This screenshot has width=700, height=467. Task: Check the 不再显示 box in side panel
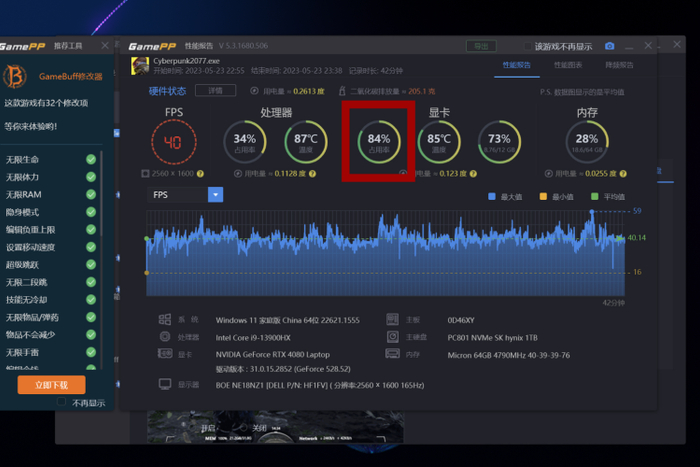(62, 402)
